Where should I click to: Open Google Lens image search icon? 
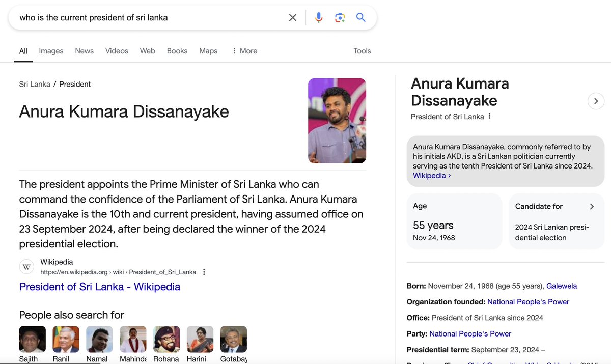coord(340,18)
